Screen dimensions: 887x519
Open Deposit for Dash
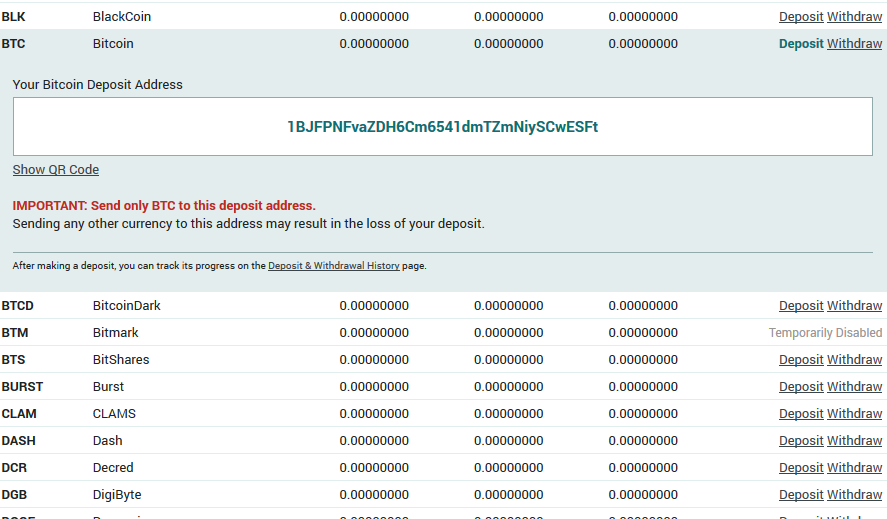[801, 441]
